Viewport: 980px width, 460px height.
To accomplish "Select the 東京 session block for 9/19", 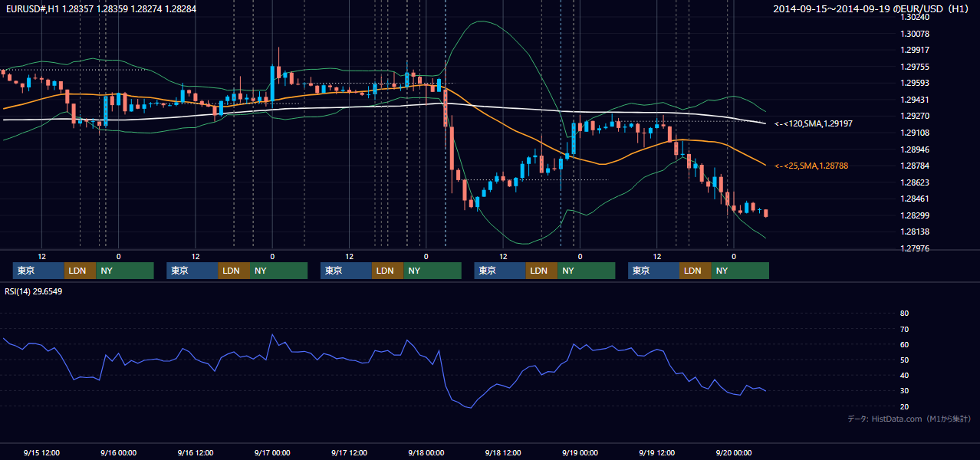I will pos(653,271).
